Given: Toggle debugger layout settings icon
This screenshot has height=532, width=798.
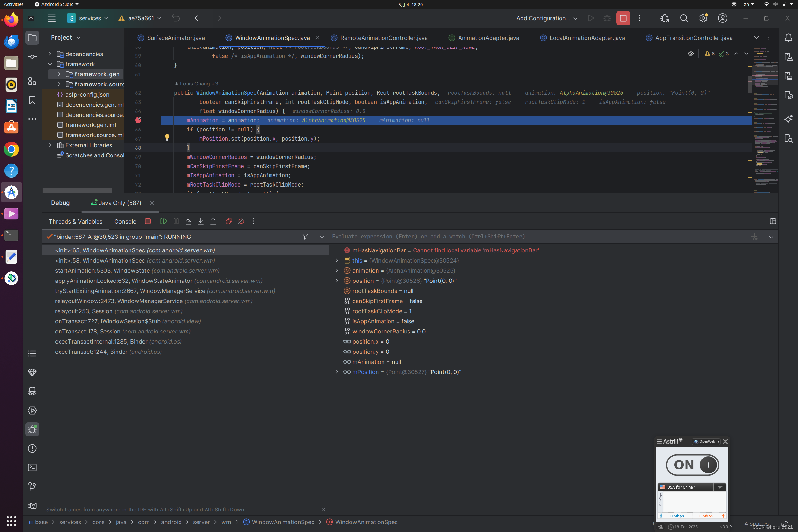Looking at the screenshot, I should 773,221.
